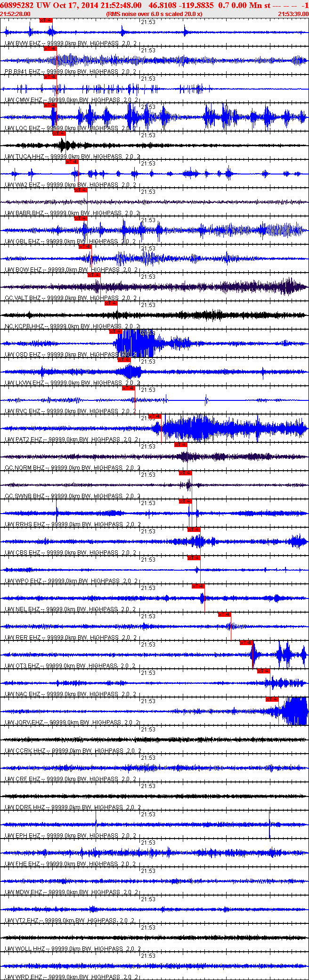Select the UW OSD EHZ station label
Image resolution: width=309 pixels, height=980 pixels.
pyautogui.click(x=71, y=355)
